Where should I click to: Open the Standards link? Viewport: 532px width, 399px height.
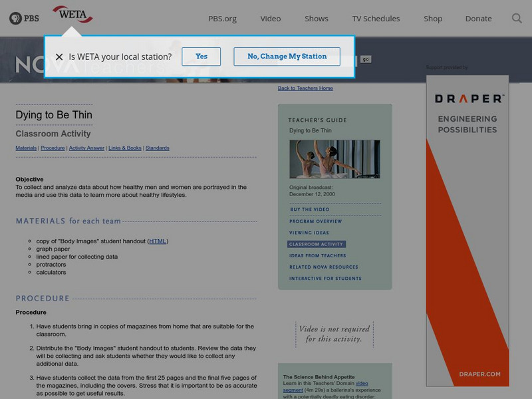tap(158, 148)
